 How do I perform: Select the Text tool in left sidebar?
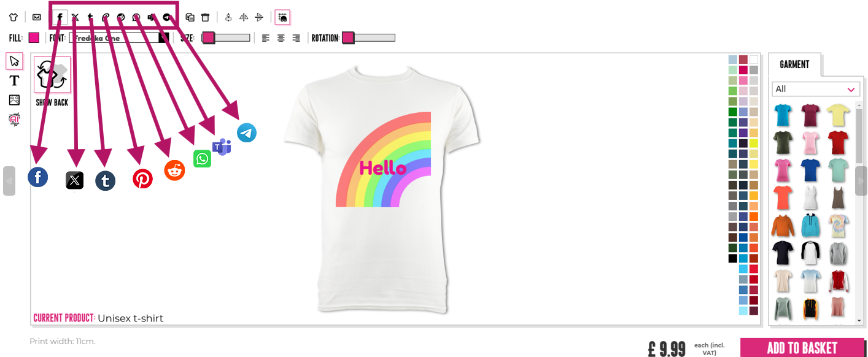tap(15, 80)
